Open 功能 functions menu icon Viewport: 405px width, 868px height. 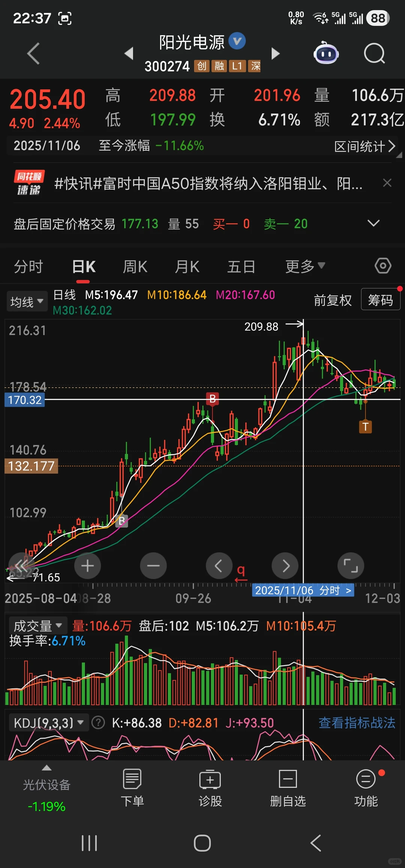tap(366, 788)
